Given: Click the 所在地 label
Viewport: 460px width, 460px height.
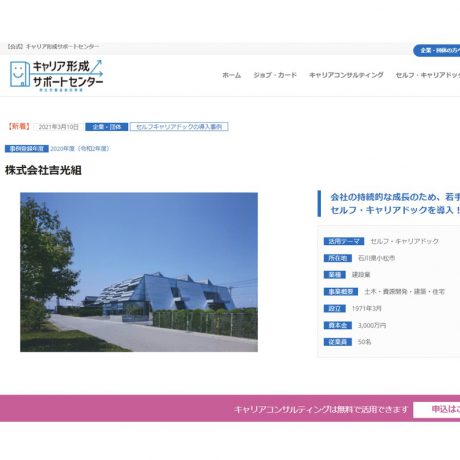Looking at the screenshot, I should tap(338, 258).
